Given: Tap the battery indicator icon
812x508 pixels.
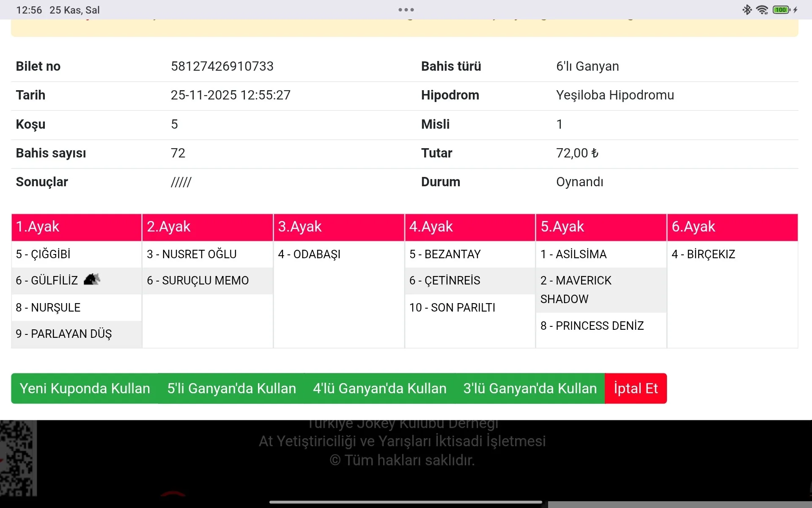Looking at the screenshot, I should (x=781, y=10).
